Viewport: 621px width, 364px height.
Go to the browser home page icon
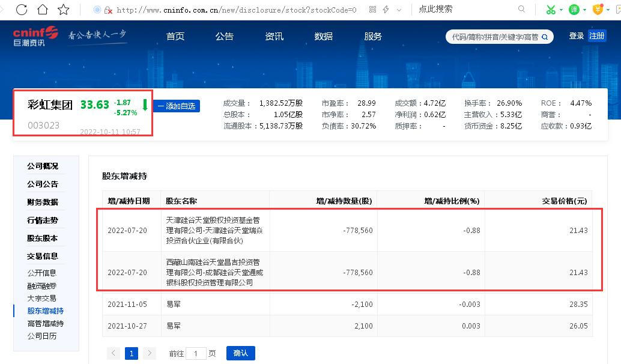coord(43,10)
